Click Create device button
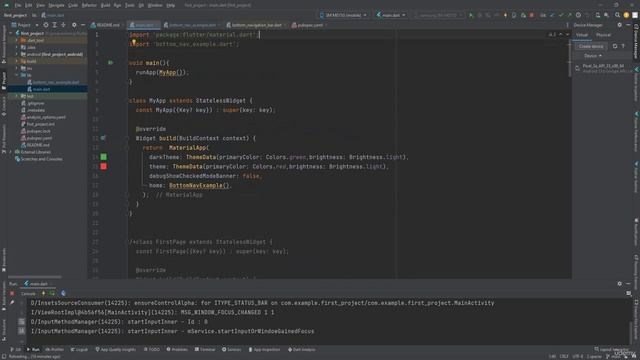Image resolution: width=640 pixels, height=360 pixels. point(591,46)
